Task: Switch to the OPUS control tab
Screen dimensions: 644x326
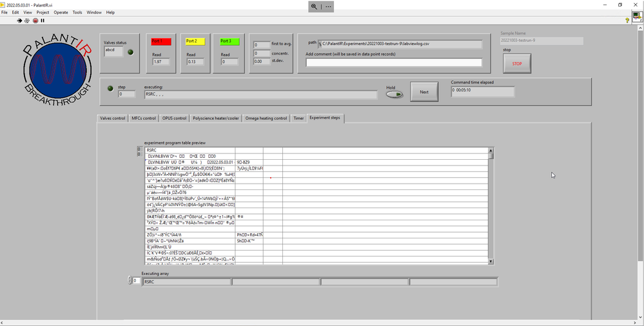Action: [174, 119]
